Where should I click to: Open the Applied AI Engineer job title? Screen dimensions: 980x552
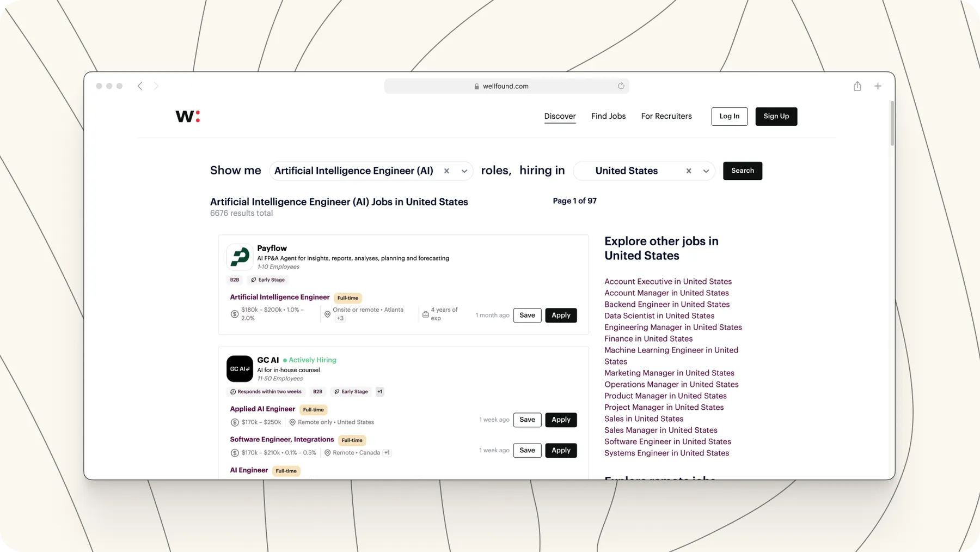point(262,409)
